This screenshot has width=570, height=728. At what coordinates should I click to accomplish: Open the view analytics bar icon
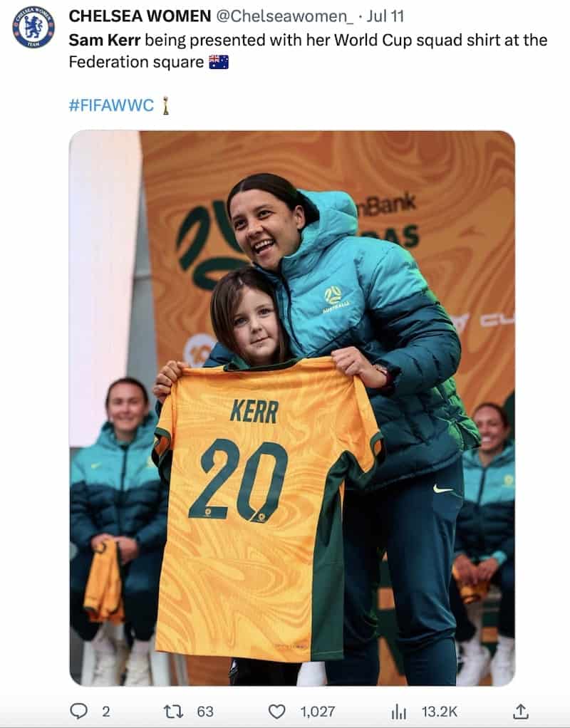tap(398, 712)
